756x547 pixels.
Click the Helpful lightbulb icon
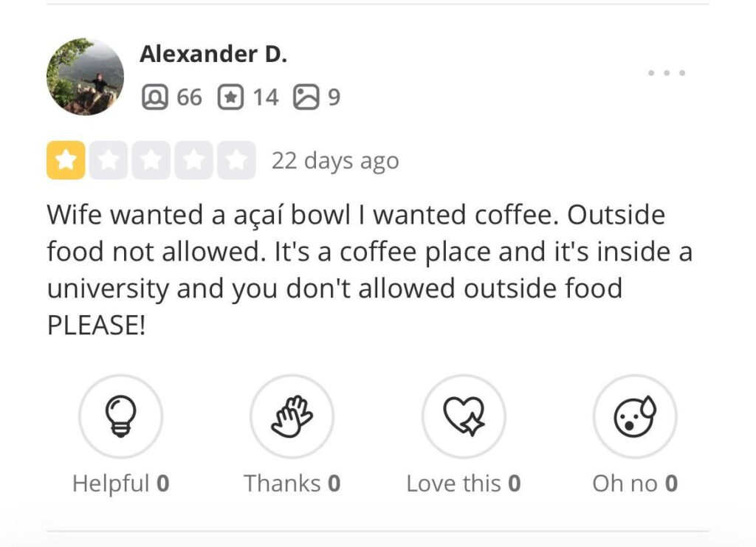(120, 416)
